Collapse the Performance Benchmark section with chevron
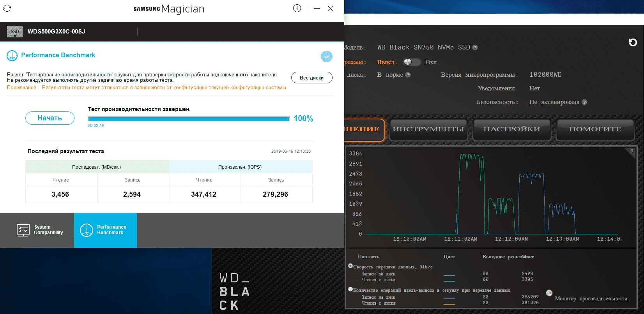Image resolution: width=644 pixels, height=314 pixels. (x=326, y=56)
